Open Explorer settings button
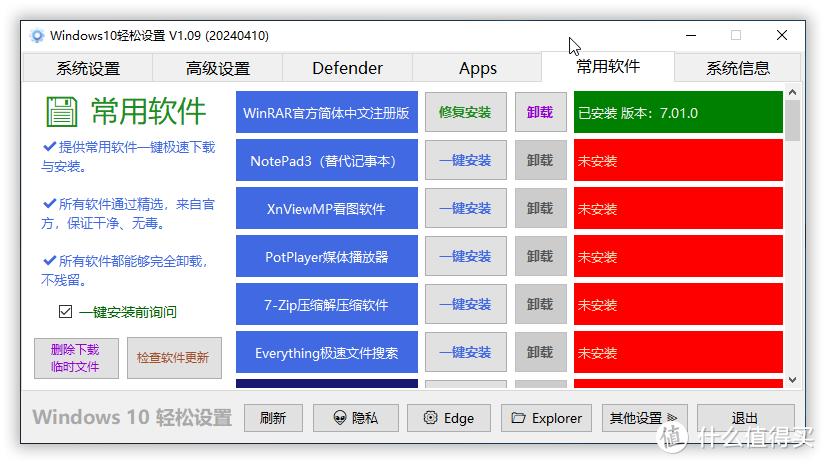This screenshot has width=826, height=464. (546, 418)
